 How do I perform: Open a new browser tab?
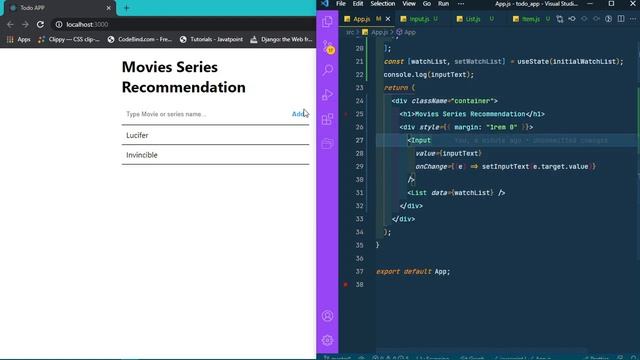126,8
